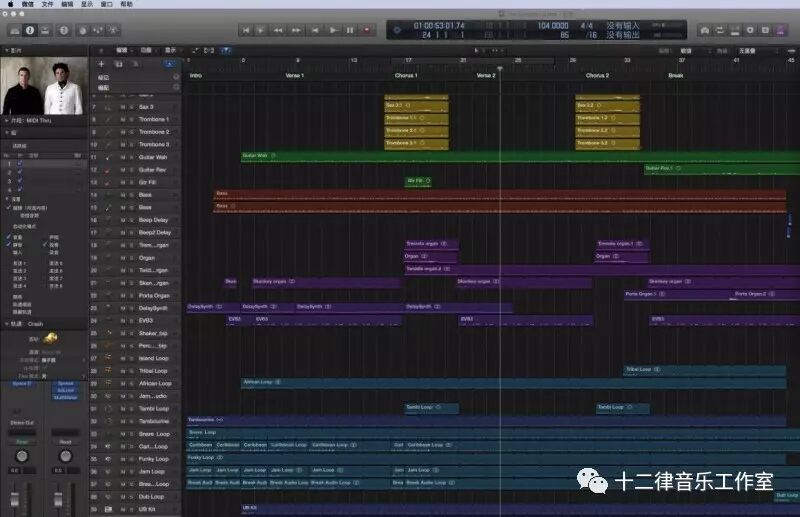This screenshot has height=517, width=800.
Task: Solo the Guitar Rev track
Action: point(131,170)
